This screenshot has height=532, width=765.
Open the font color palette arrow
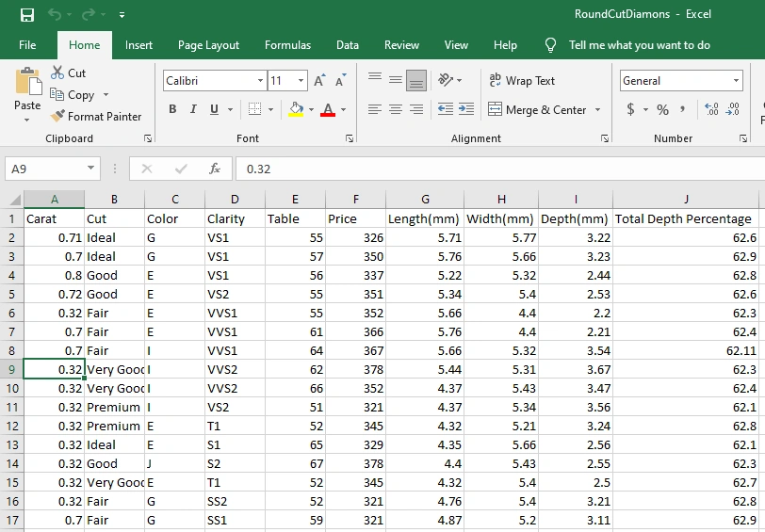tap(344, 110)
